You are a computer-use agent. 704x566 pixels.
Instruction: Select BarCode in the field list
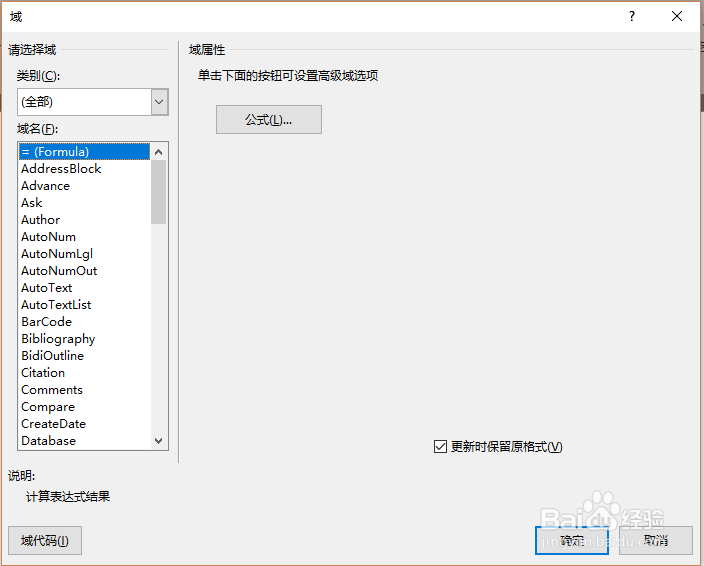point(84,322)
